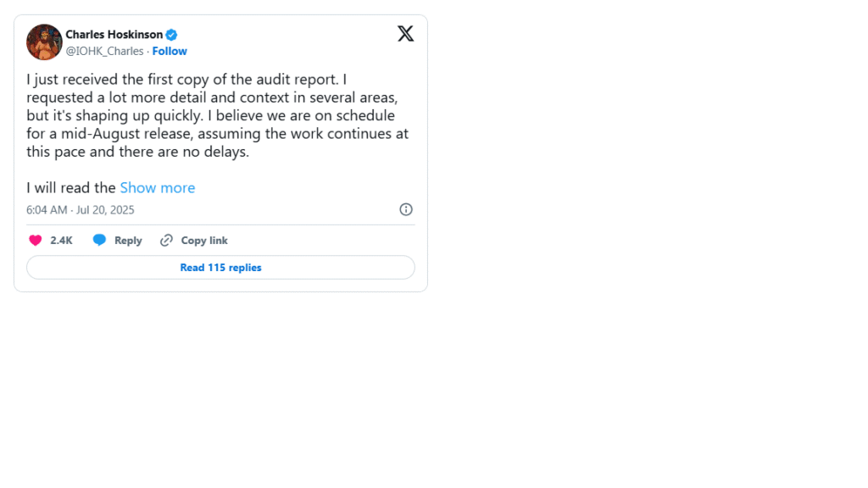
Task: Open the Read 115 replies button
Action: click(220, 268)
